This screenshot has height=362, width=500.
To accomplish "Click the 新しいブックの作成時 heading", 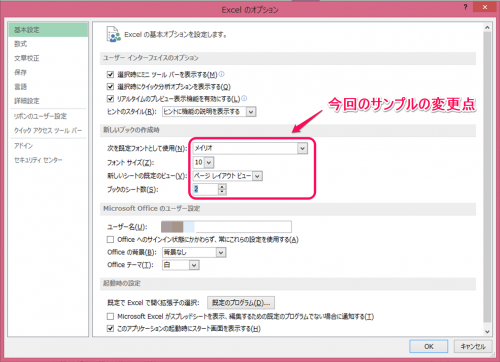I will 131,130.
